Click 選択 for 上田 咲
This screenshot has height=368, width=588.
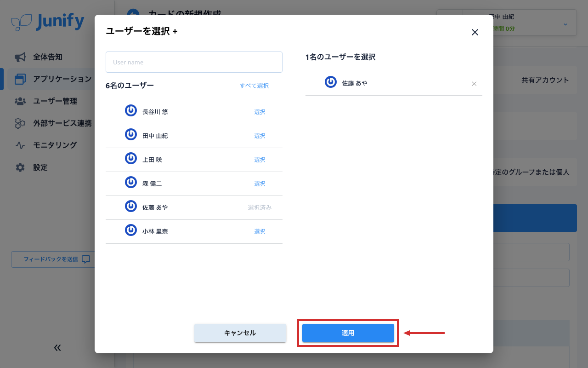pyautogui.click(x=260, y=160)
